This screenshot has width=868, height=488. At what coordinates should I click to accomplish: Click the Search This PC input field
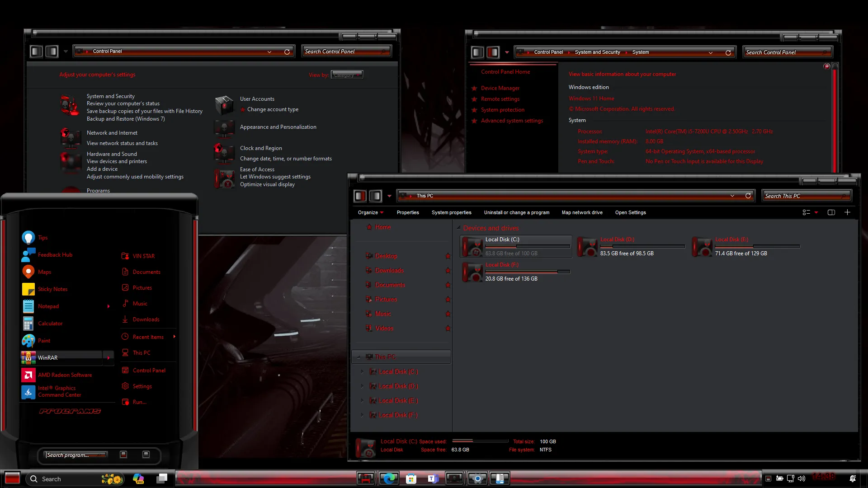coord(807,196)
